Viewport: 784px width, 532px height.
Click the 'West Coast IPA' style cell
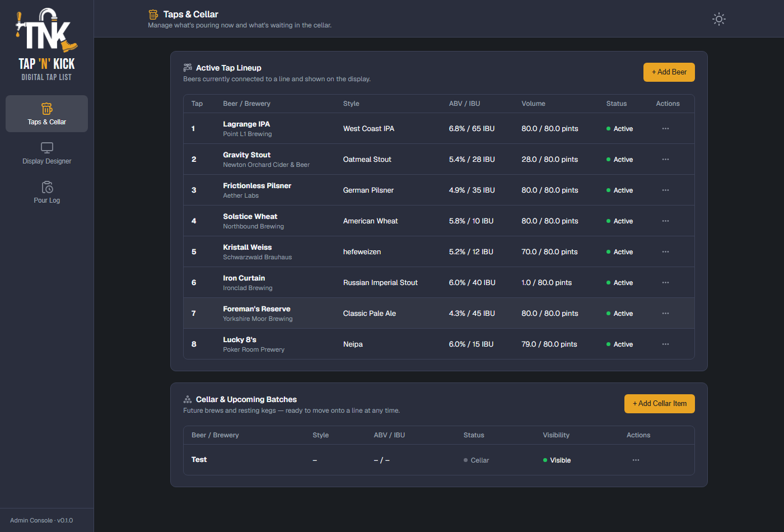368,129
